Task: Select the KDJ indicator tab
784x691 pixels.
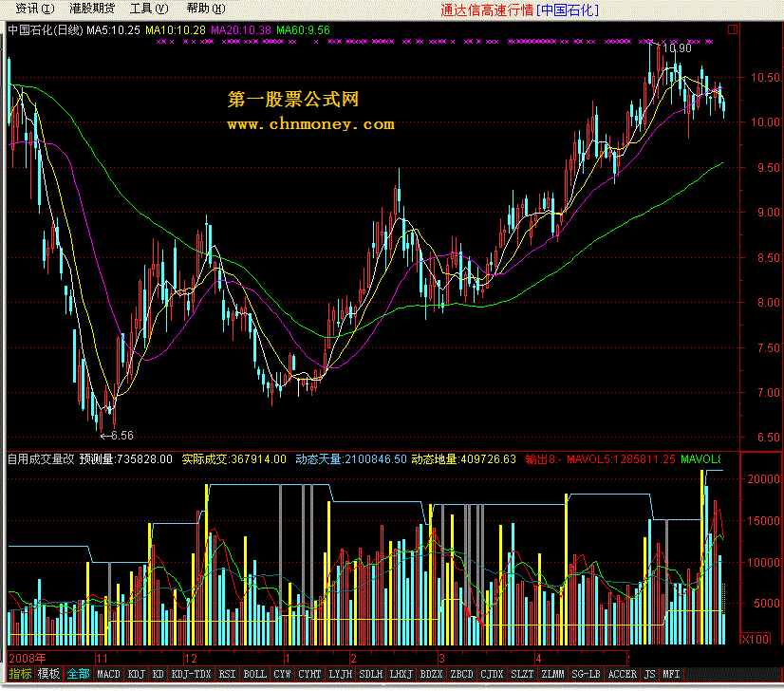Action: click(x=136, y=674)
